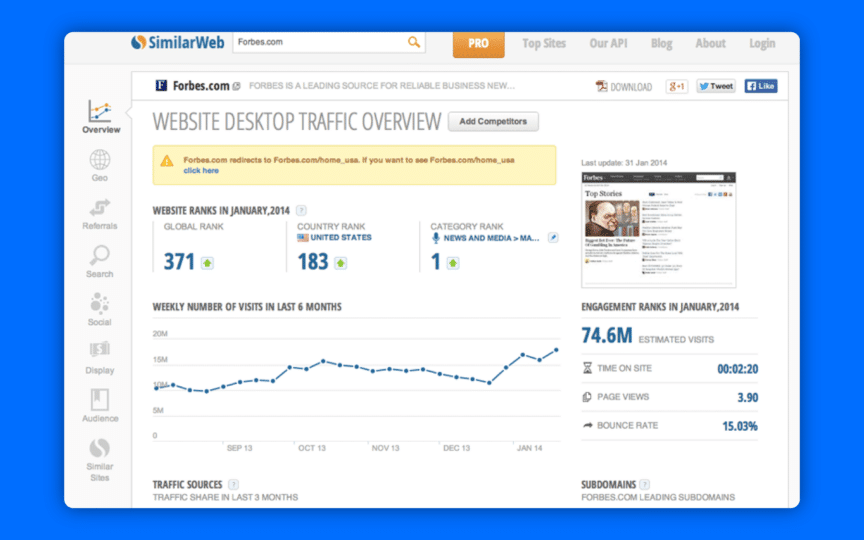Click the green up arrow beside global rank 371
This screenshot has width=864, height=540.
point(207,263)
